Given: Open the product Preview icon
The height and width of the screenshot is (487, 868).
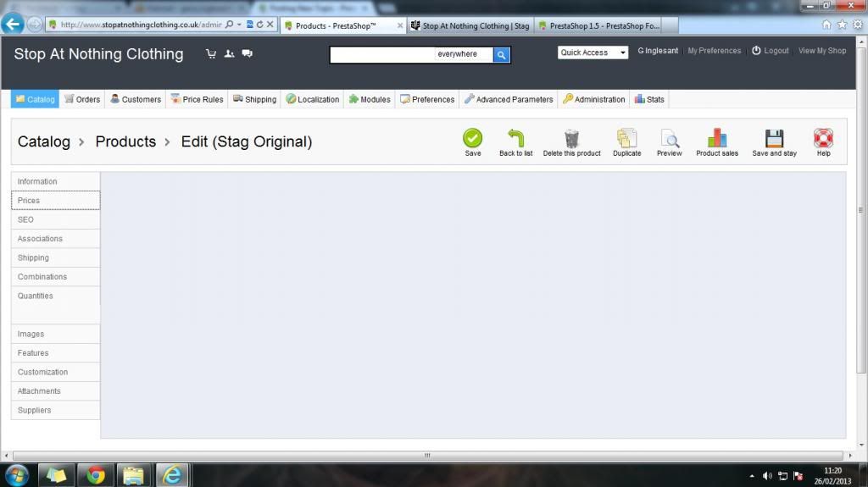Looking at the screenshot, I should click(669, 138).
